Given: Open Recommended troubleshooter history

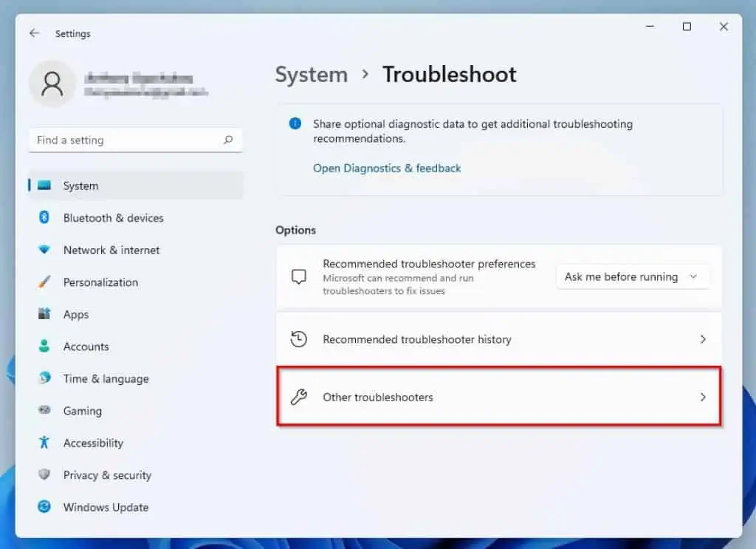Looking at the screenshot, I should tap(498, 339).
